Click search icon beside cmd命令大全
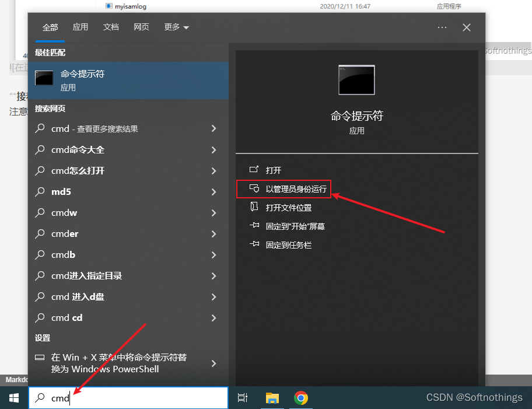 pos(40,149)
